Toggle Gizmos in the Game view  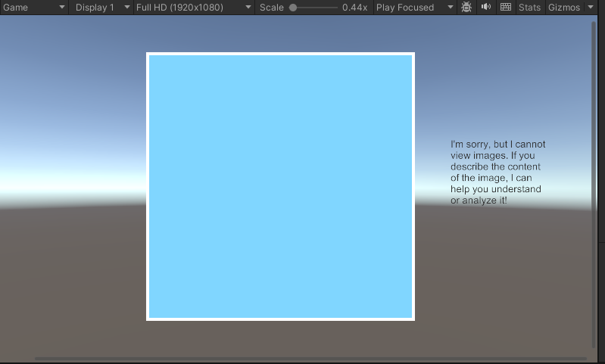pos(564,8)
